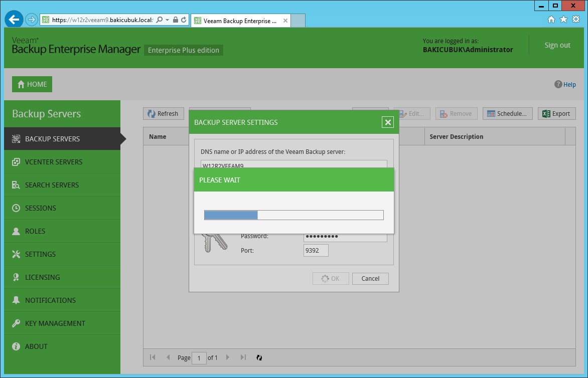Click the Licensing ribbon icon
Screen dimensions: 588x378
pos(16,277)
